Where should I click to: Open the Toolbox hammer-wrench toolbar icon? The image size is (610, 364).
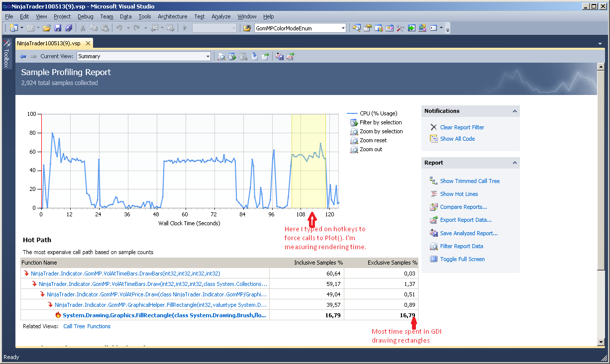(x=401, y=28)
